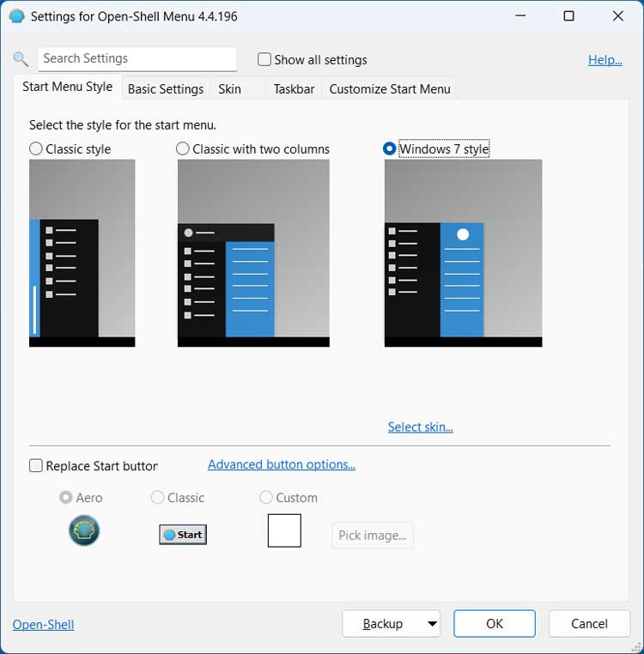Viewport: 644px width, 654px height.
Task: Open the Backup dropdown arrow
Action: [x=433, y=624]
